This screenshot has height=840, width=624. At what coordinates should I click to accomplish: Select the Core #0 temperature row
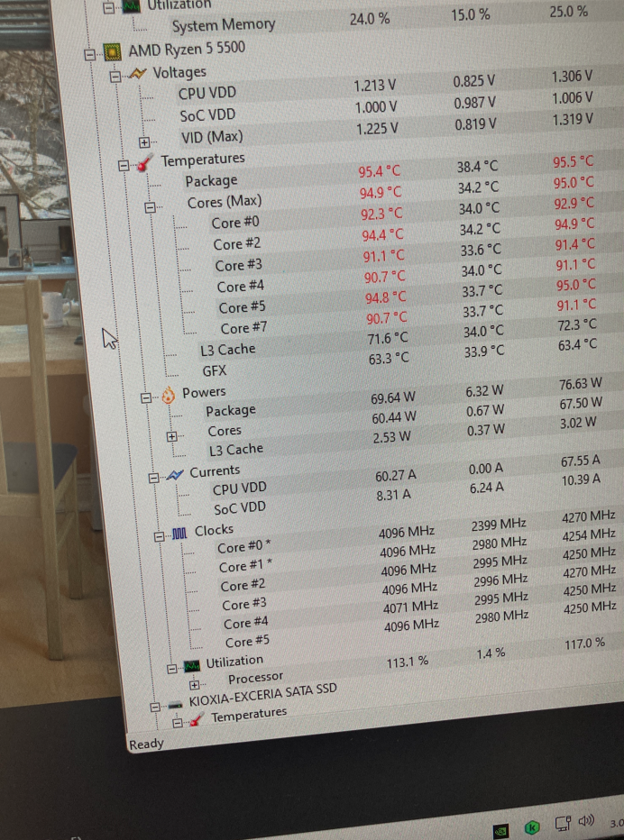point(235,222)
